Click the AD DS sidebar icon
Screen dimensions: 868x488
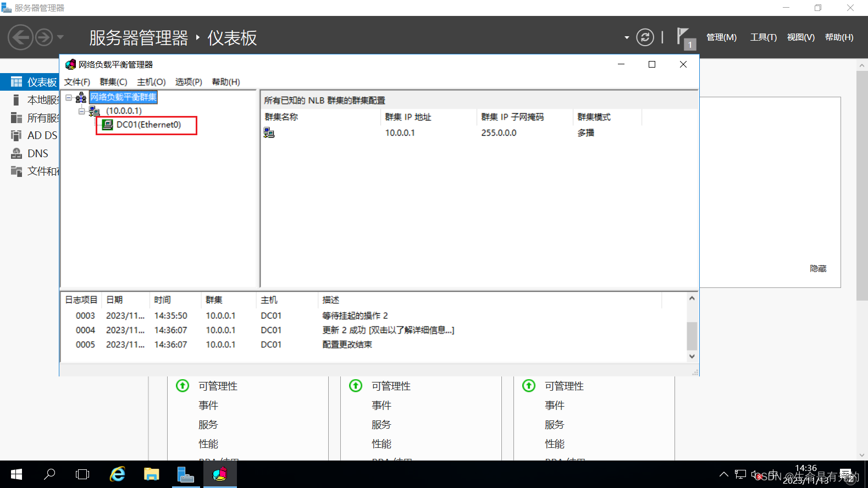(x=16, y=135)
